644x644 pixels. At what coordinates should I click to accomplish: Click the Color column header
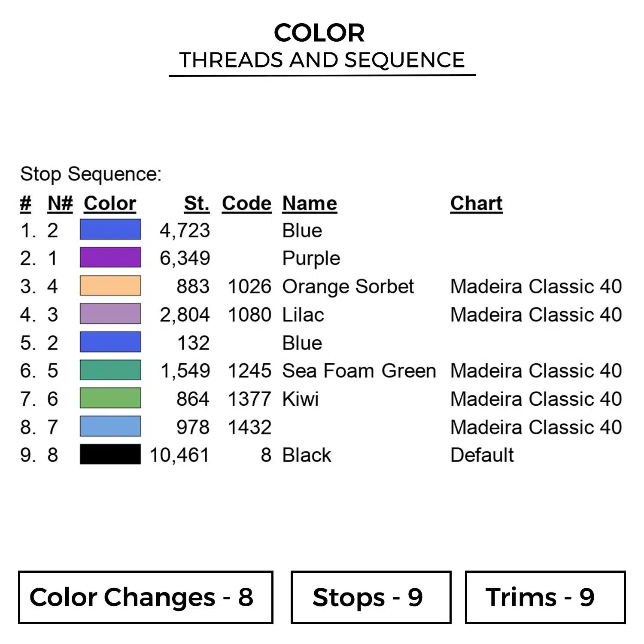pos(110,203)
